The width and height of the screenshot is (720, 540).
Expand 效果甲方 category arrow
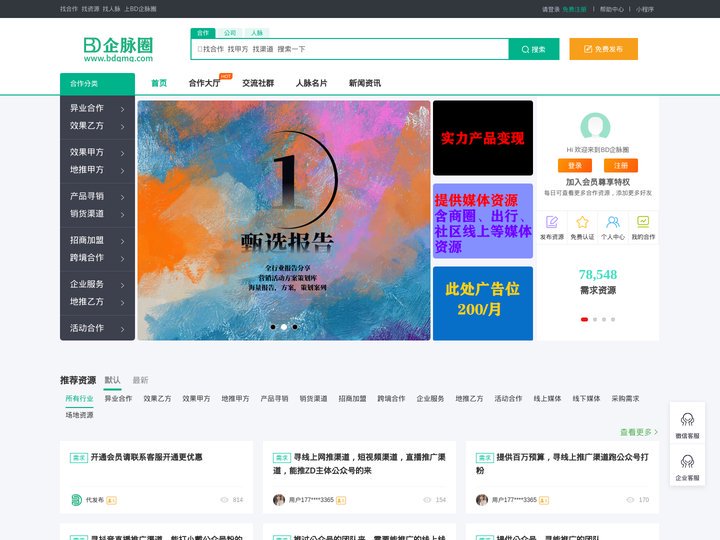point(123,153)
